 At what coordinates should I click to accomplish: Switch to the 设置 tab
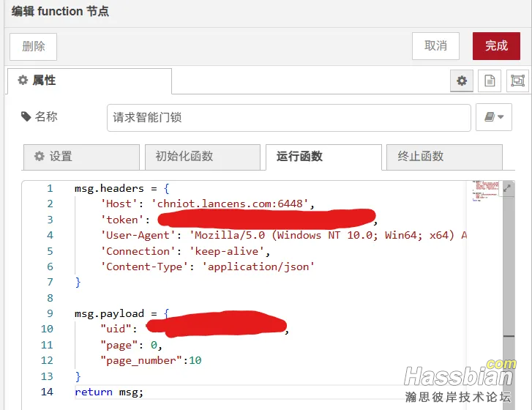pyautogui.click(x=80, y=157)
